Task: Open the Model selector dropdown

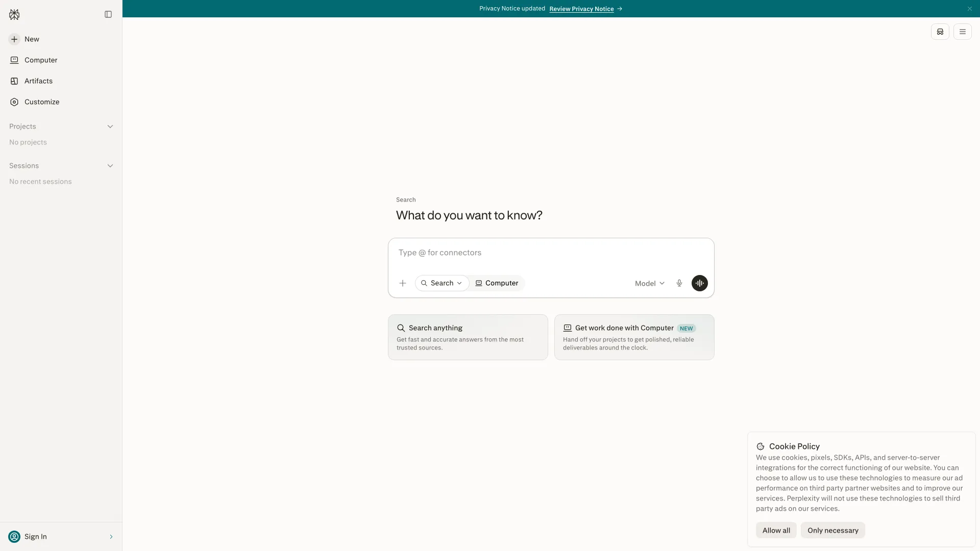Action: click(x=650, y=284)
